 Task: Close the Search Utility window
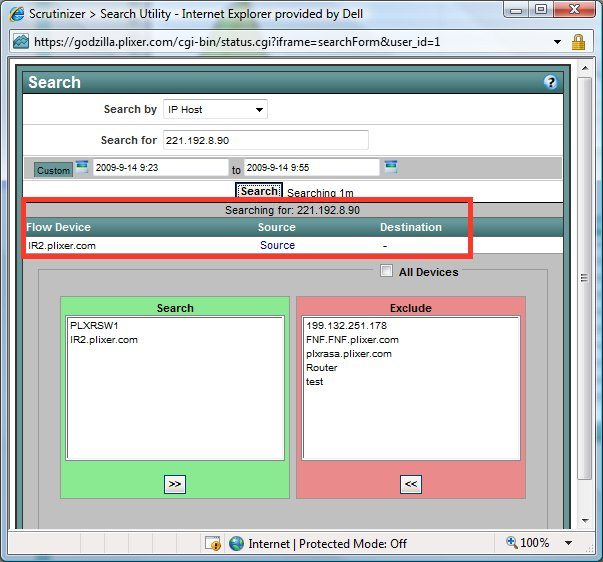coord(575,10)
